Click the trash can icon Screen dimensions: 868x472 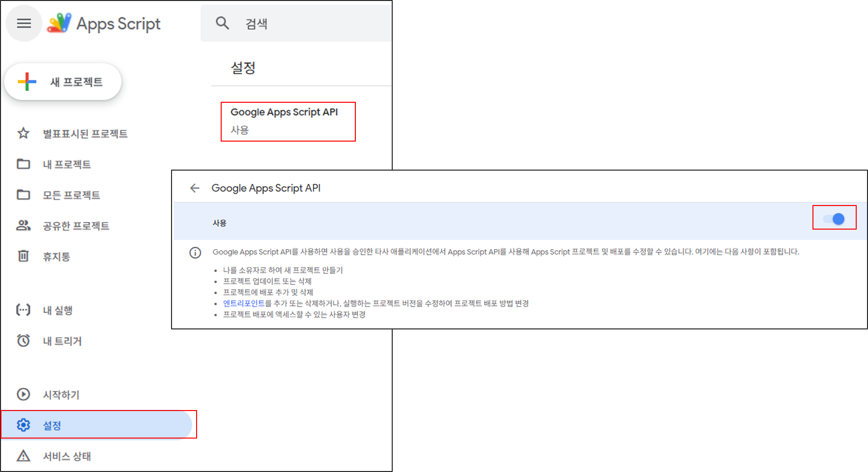tap(23, 256)
